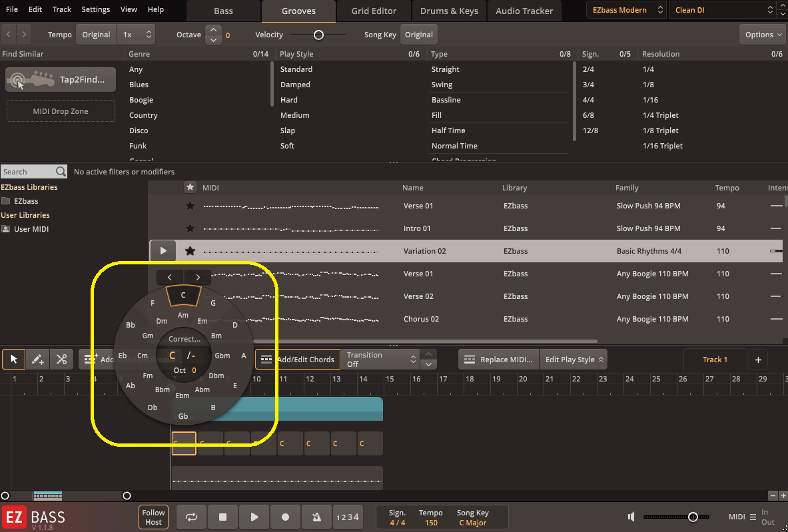Viewport: 788px width, 532px height.
Task: Click the Add/Edit Chords button
Action: coord(298,359)
